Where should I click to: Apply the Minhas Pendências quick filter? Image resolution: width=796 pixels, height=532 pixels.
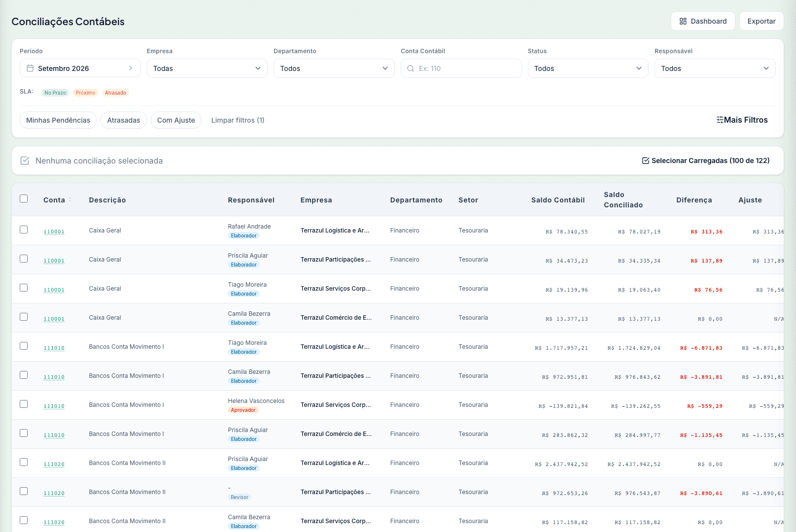pyautogui.click(x=58, y=120)
